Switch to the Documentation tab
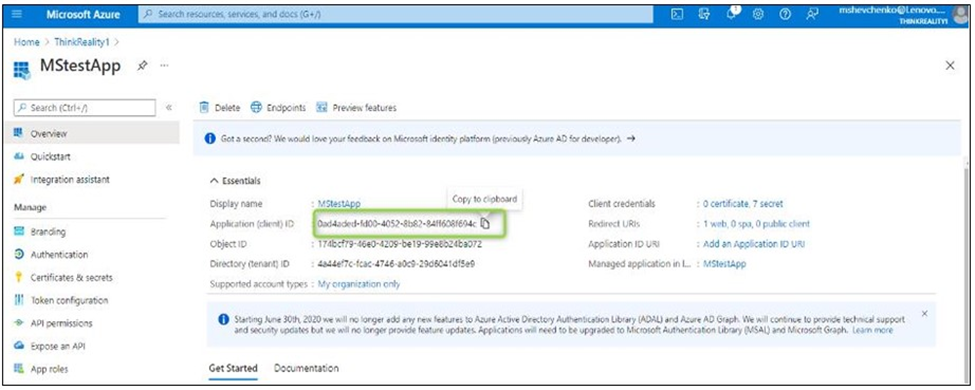 pos(307,368)
